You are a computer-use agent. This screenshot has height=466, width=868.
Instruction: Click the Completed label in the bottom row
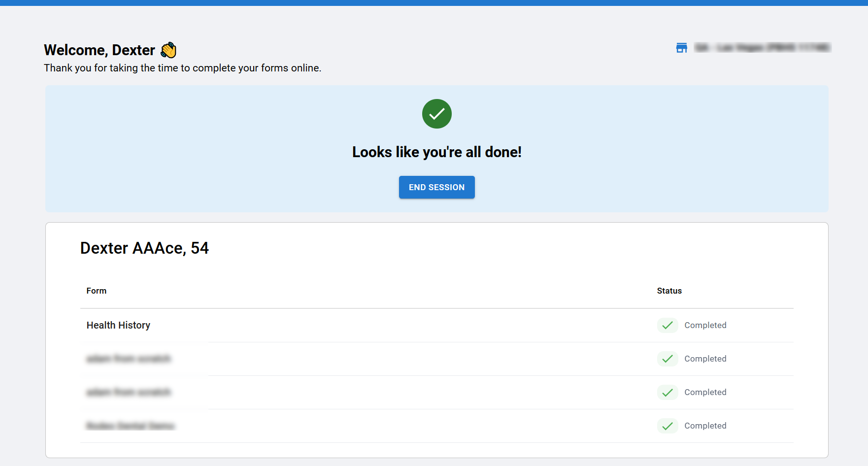tap(705, 426)
